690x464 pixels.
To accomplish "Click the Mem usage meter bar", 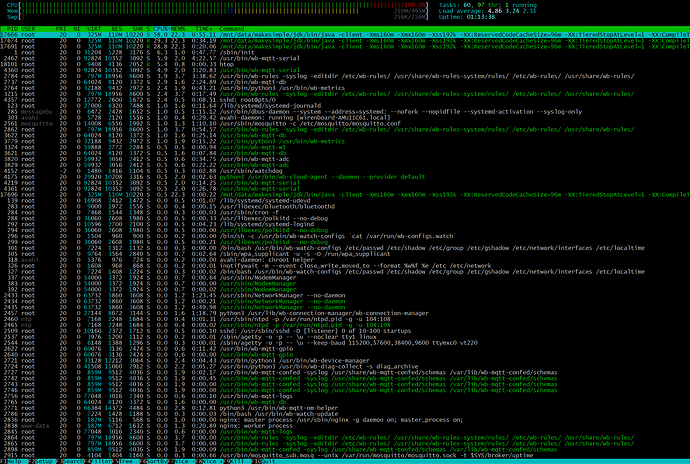I will point(217,11).
